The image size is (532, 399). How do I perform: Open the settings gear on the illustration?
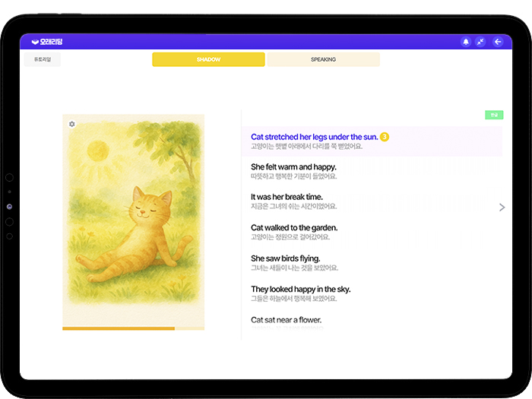coord(71,124)
